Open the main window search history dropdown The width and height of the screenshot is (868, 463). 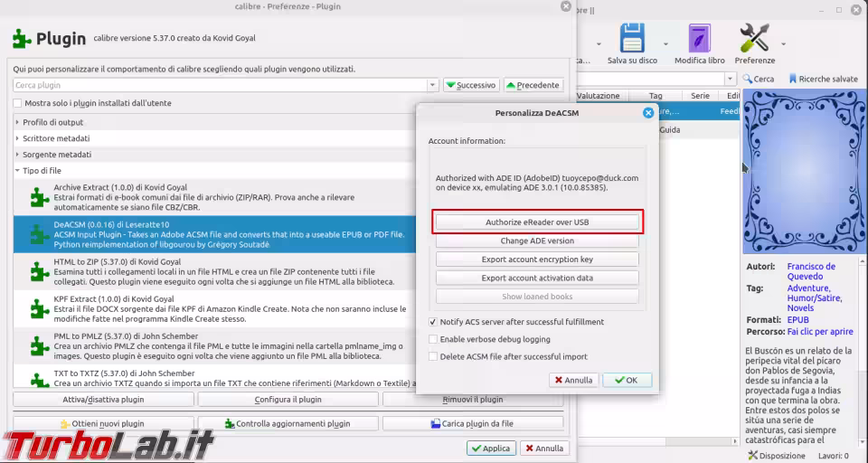click(x=731, y=80)
